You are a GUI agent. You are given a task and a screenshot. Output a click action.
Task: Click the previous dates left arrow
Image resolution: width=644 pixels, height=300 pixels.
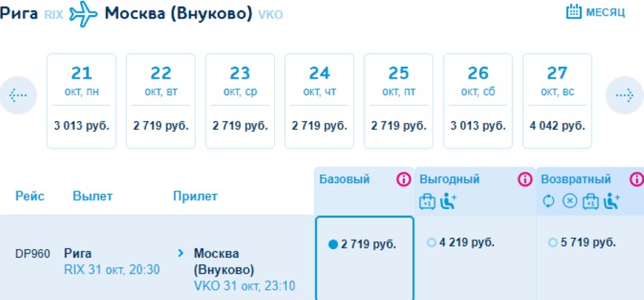tap(18, 96)
